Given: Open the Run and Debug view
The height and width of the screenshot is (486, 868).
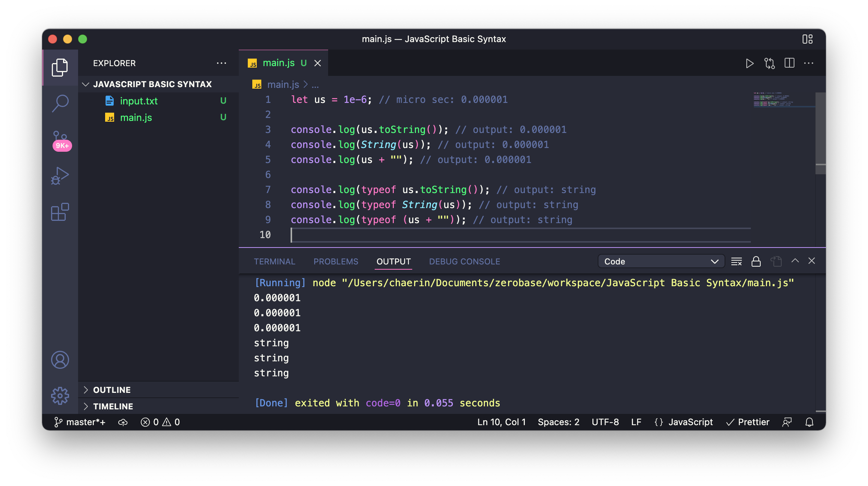Looking at the screenshot, I should (60, 176).
